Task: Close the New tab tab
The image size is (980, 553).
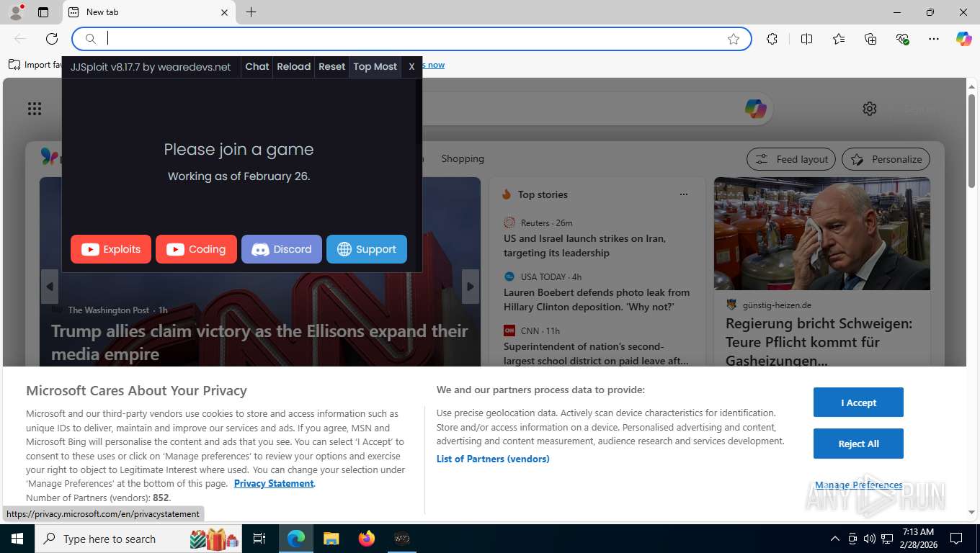Action: coord(224,12)
